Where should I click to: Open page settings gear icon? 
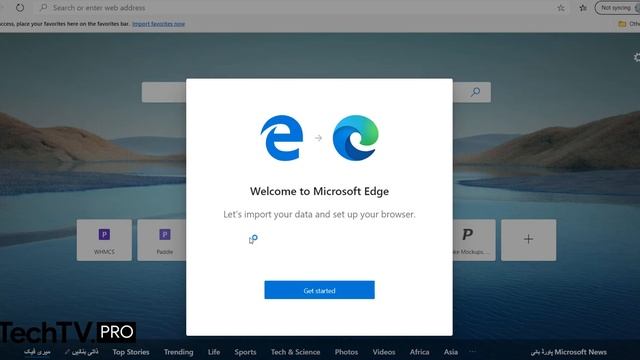click(x=636, y=57)
